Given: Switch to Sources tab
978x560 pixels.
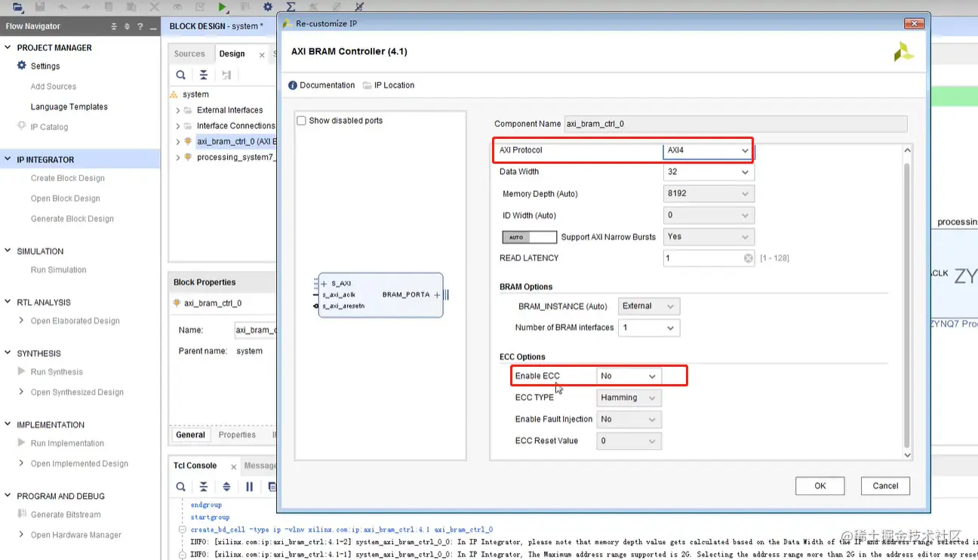Looking at the screenshot, I should 189,54.
